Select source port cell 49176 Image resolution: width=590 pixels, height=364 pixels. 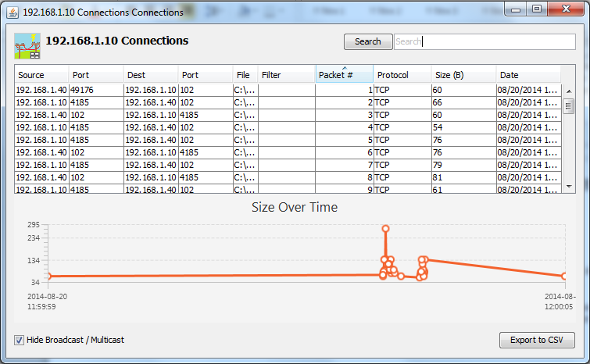coord(96,91)
